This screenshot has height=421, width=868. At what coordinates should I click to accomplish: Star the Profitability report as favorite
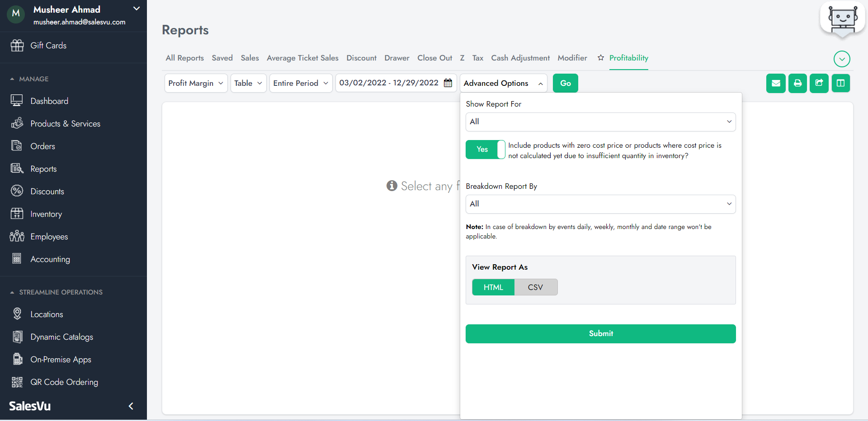[600, 58]
